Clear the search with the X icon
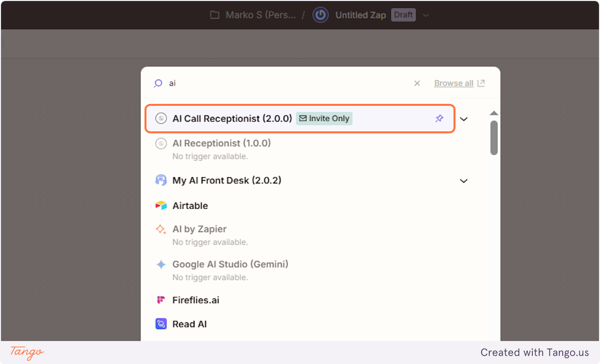 (417, 83)
